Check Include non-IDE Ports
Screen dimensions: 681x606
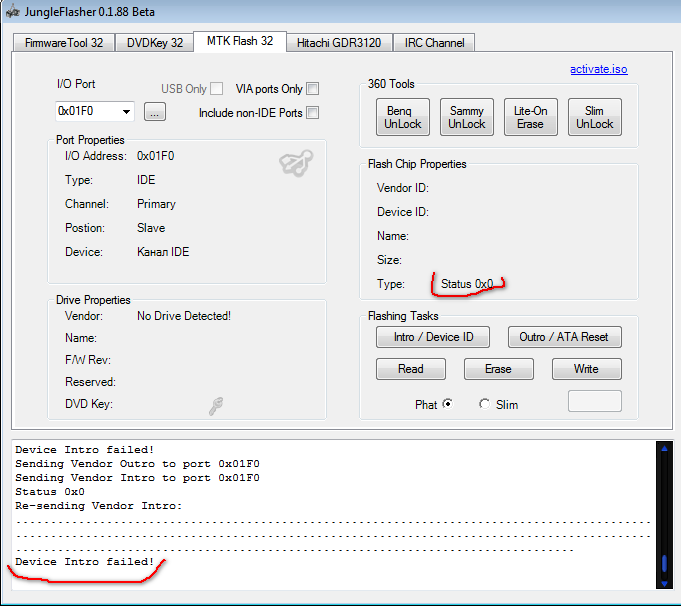(312, 113)
